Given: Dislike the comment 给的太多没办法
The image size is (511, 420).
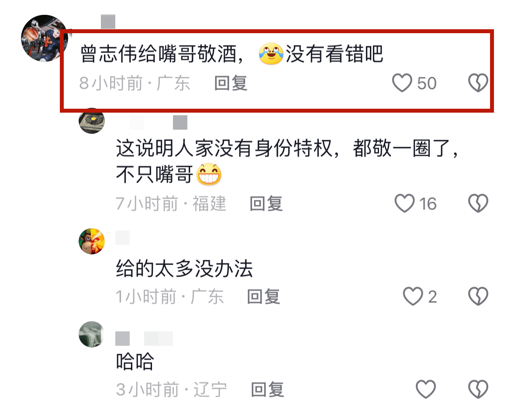Looking at the screenshot, I should coord(478,296).
